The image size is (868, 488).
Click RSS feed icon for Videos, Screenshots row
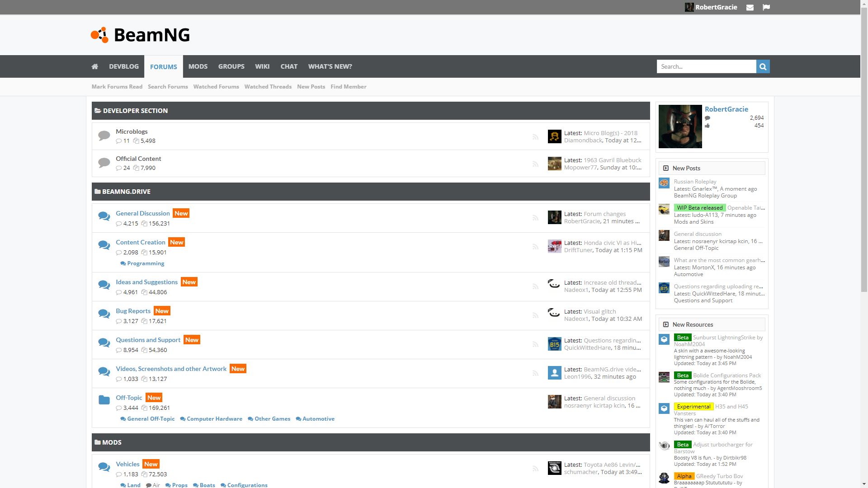[x=535, y=373]
